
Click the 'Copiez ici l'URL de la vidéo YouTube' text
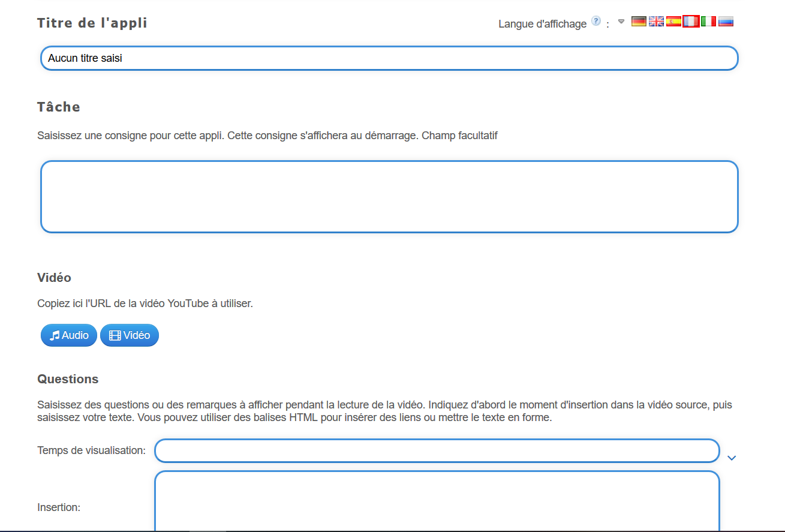tap(145, 303)
